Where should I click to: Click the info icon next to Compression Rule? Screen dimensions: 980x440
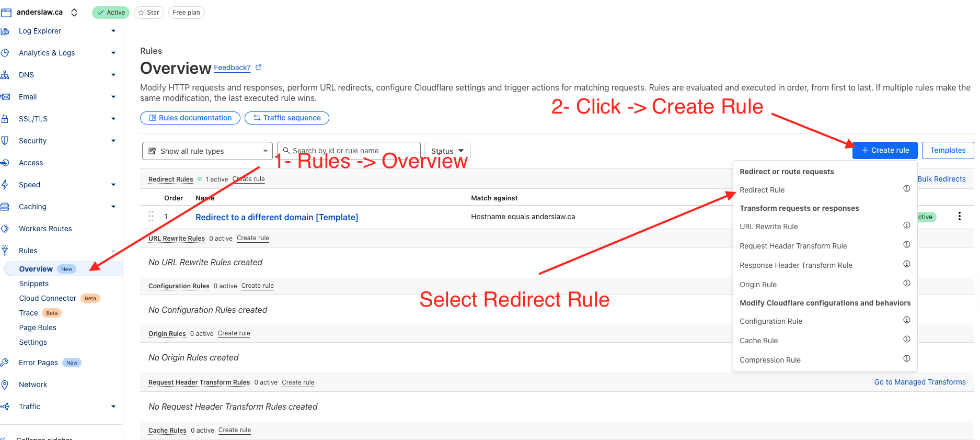pyautogui.click(x=907, y=359)
